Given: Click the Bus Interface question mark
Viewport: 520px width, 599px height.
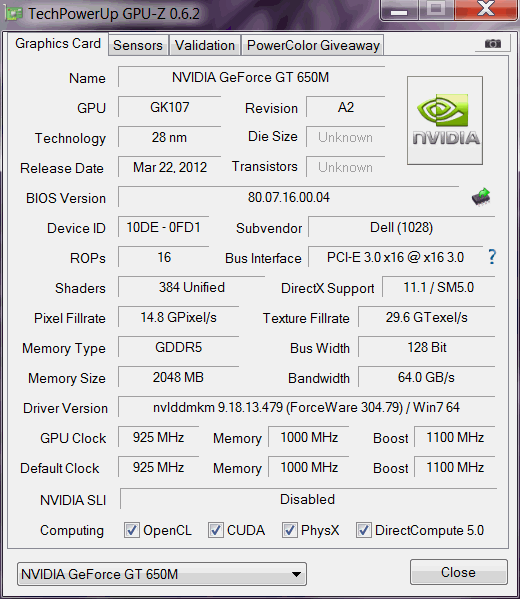Looking at the screenshot, I should coord(492,257).
